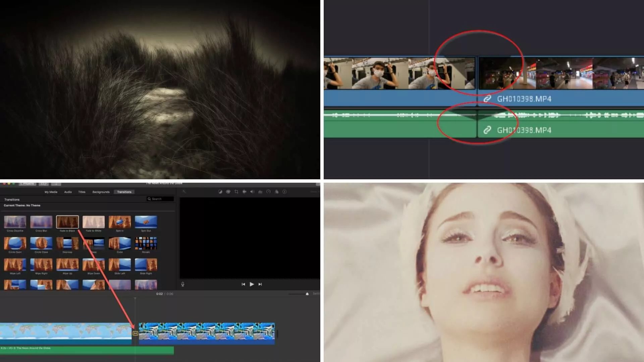Click the clip information icon
Image resolution: width=644 pixels, height=362 pixels.
[x=284, y=192]
